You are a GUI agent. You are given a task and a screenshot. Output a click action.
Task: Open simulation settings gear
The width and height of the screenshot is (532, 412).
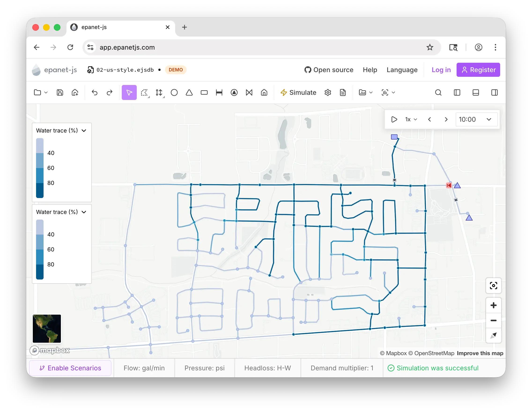pos(328,92)
